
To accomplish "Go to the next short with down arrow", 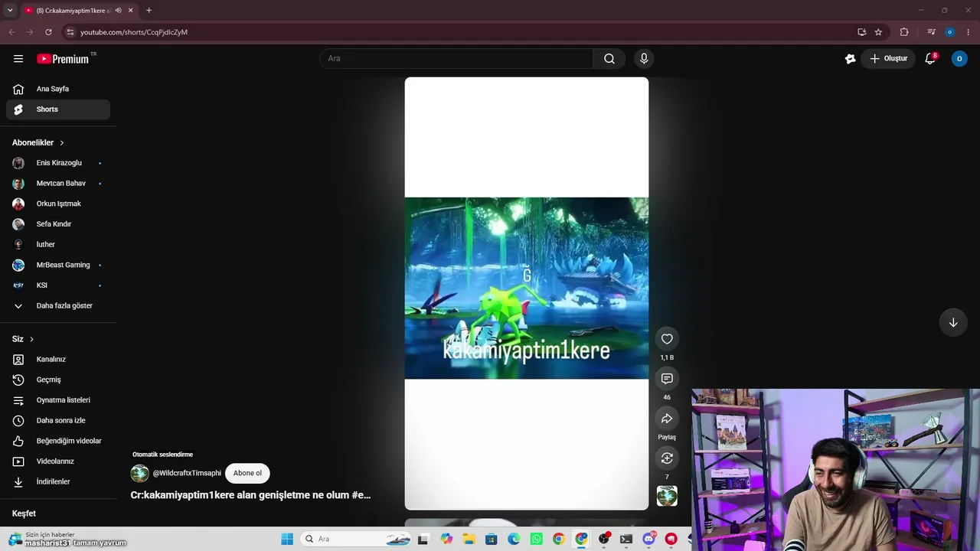I will point(953,323).
